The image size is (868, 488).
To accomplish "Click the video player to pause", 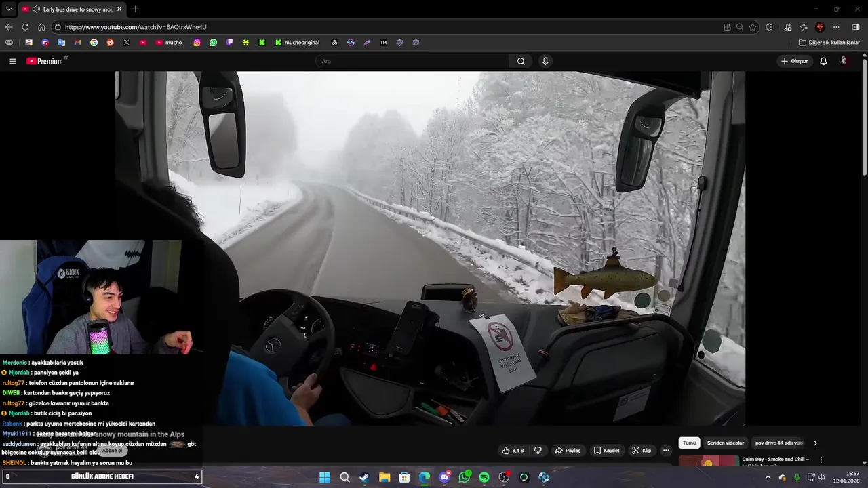I will click(430, 248).
